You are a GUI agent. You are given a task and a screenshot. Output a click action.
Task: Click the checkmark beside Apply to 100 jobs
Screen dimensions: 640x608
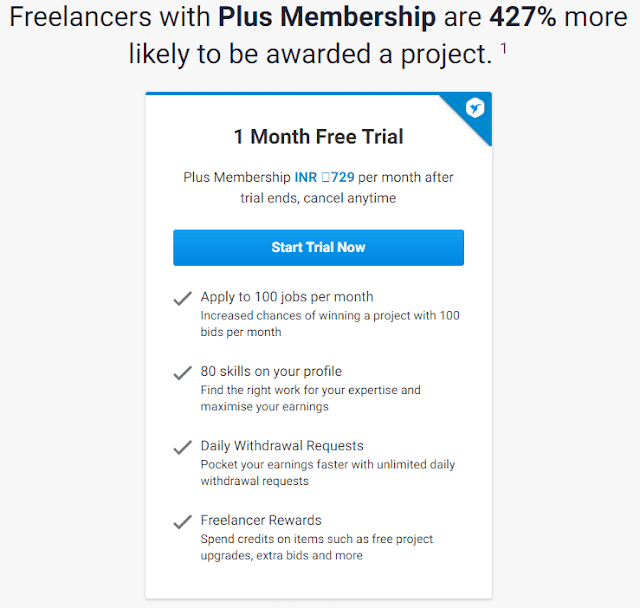[182, 298]
